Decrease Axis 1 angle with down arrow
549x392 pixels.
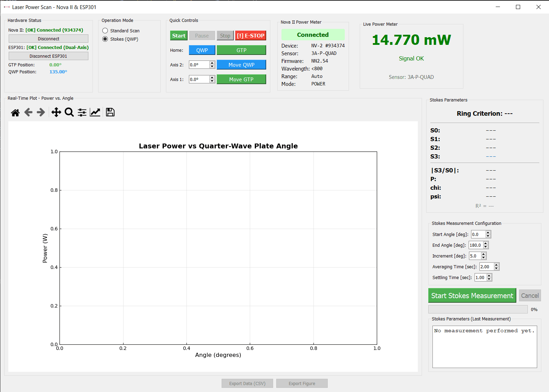click(212, 81)
